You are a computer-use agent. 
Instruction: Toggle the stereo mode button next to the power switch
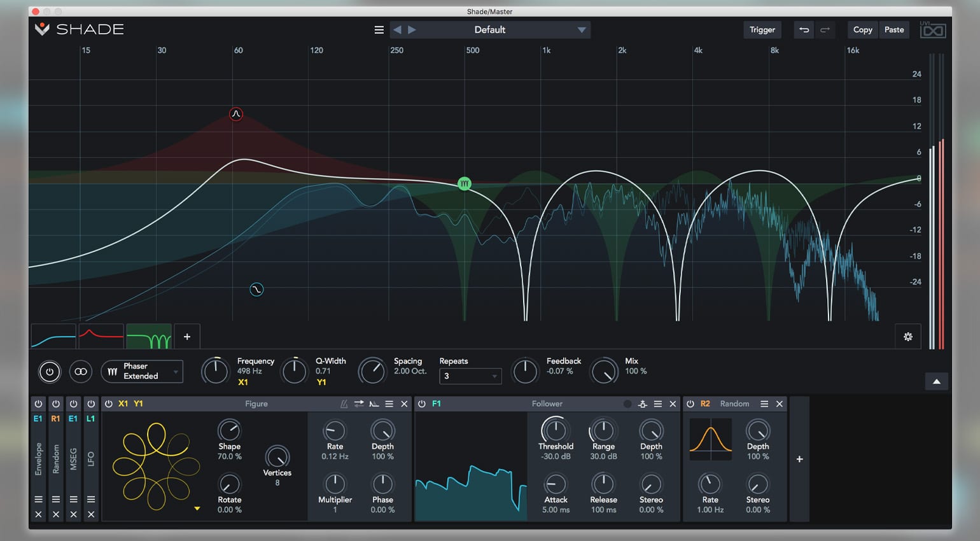click(81, 372)
